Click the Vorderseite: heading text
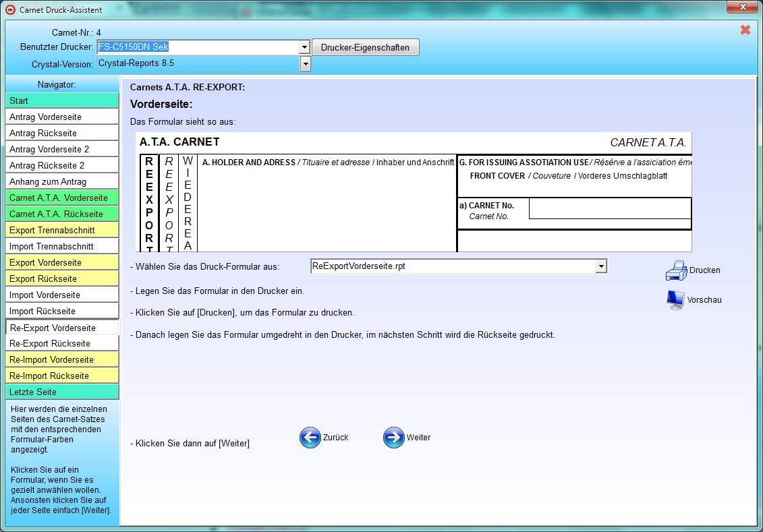 (161, 104)
